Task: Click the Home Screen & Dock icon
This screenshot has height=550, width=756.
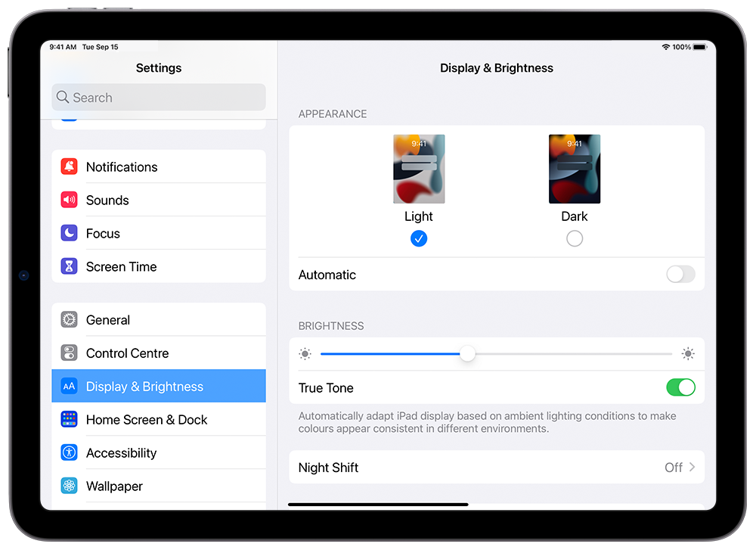Action: pos(69,419)
